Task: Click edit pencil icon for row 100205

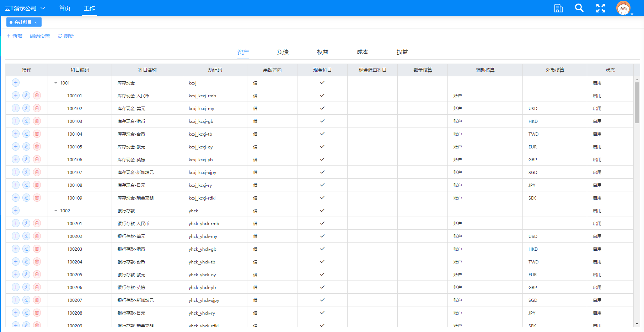Action: [26, 274]
